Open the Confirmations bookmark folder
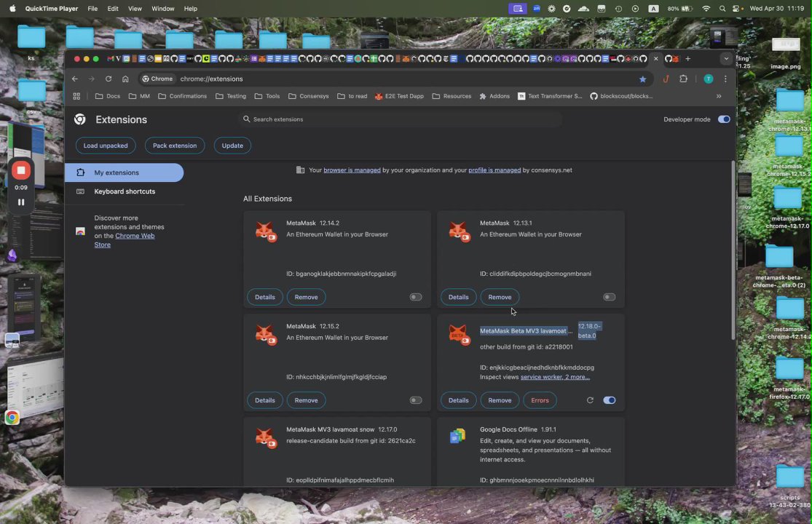This screenshot has width=812, height=524. tap(182, 96)
